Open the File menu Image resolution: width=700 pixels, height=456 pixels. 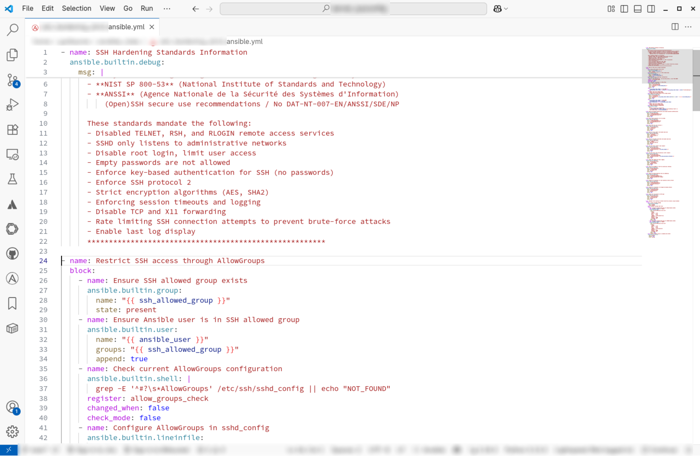(x=28, y=8)
